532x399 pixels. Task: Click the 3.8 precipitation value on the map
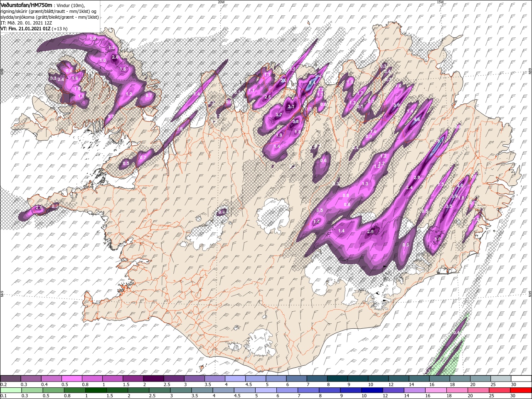296,121
